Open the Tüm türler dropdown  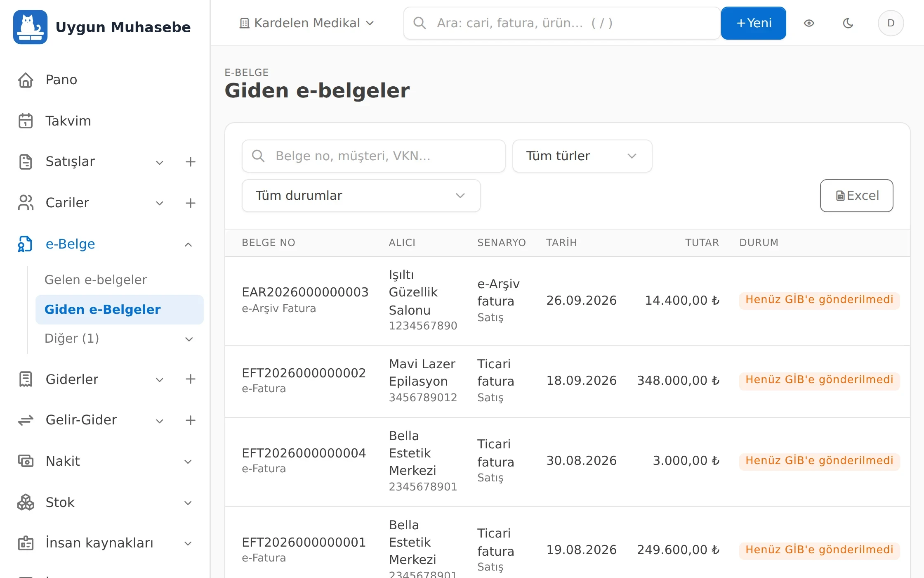point(582,156)
